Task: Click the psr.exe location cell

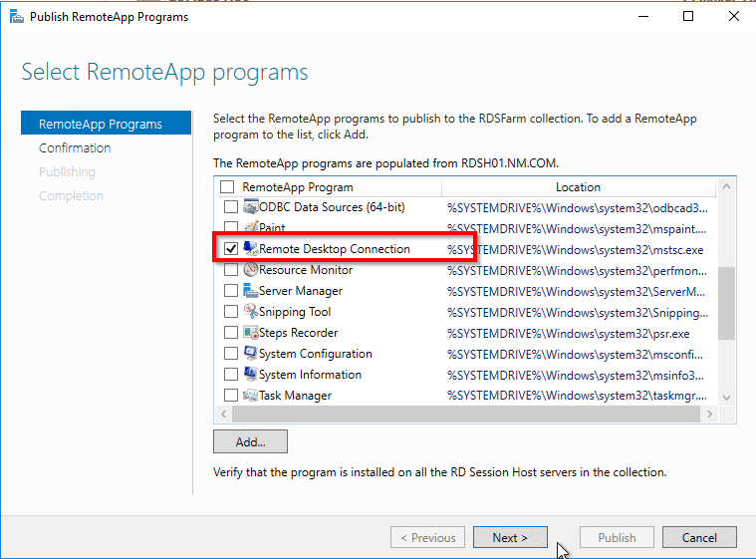Action: tap(569, 333)
